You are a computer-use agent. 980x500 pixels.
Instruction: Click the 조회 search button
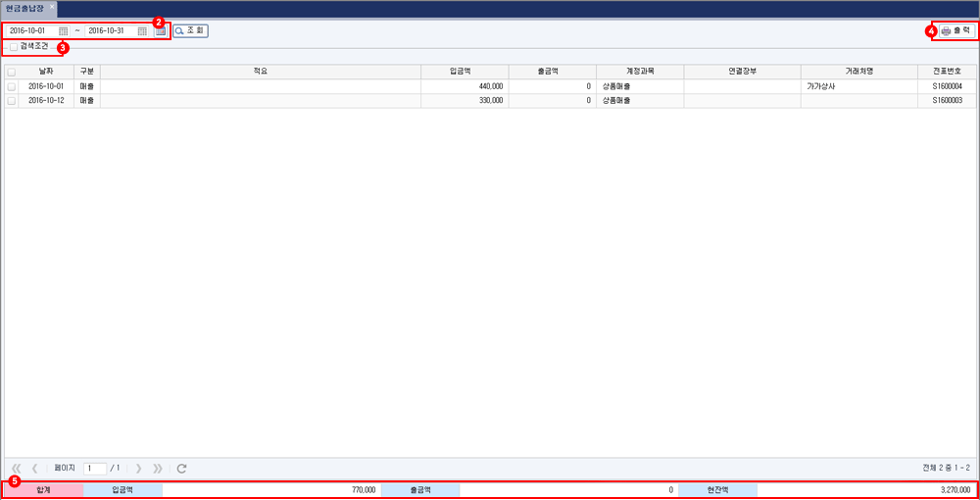(191, 30)
